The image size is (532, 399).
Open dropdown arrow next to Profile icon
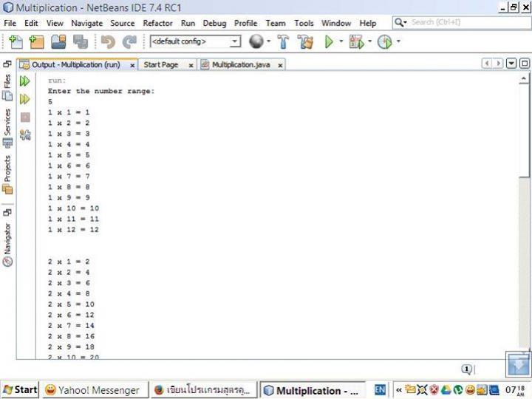(x=398, y=41)
